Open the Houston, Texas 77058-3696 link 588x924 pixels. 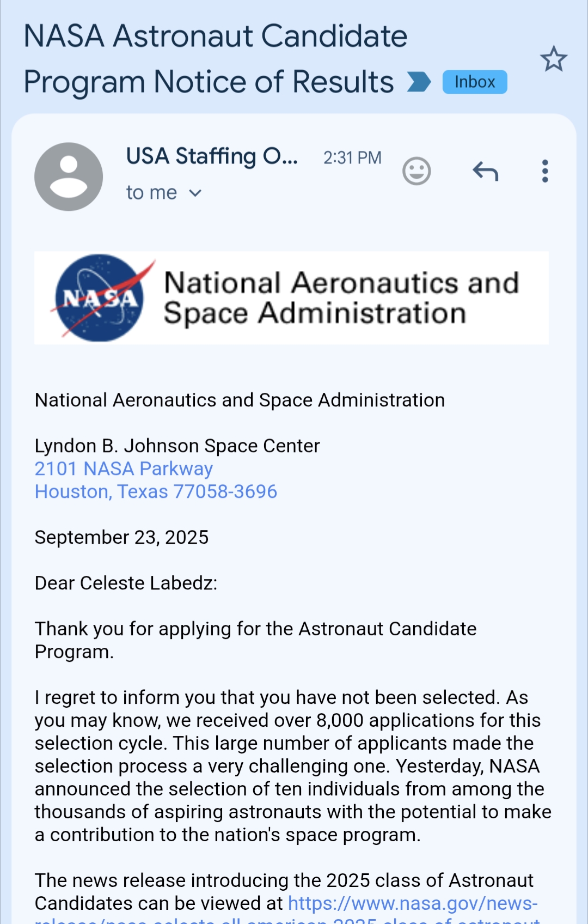pos(156,491)
